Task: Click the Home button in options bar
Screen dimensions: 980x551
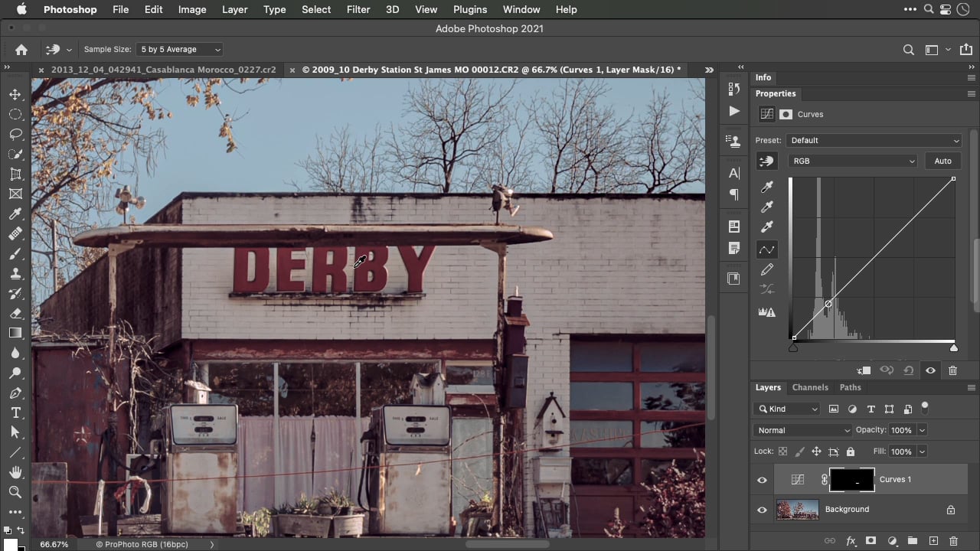Action: pyautogui.click(x=21, y=49)
